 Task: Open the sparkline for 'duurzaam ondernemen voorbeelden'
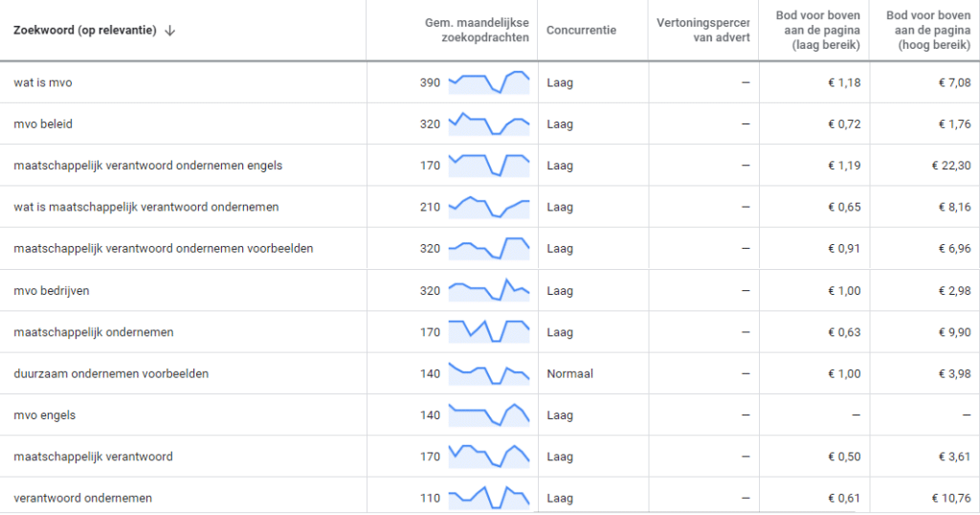[x=489, y=373]
